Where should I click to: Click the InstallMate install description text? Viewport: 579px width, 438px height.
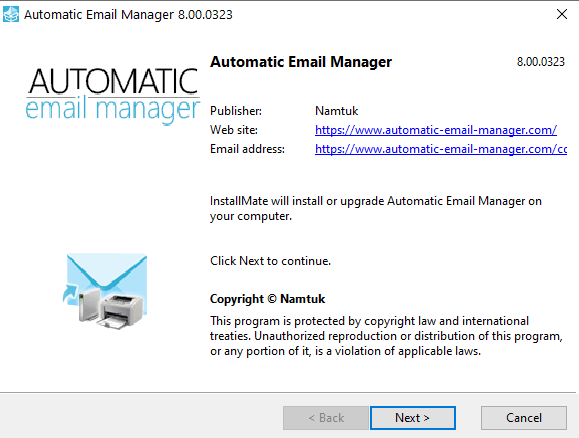point(376,209)
